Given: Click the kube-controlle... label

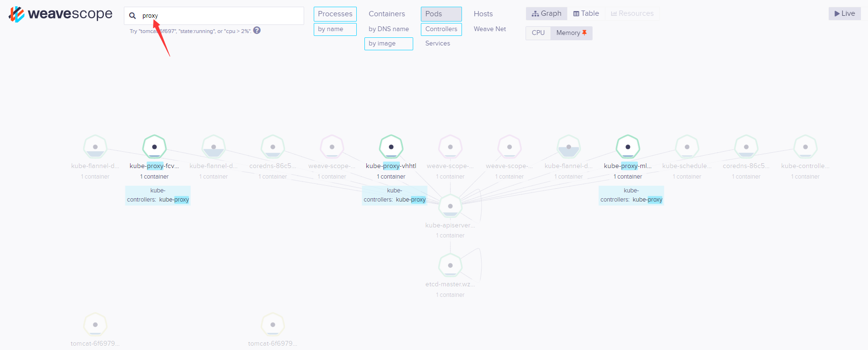Looking at the screenshot, I should click(805, 166).
